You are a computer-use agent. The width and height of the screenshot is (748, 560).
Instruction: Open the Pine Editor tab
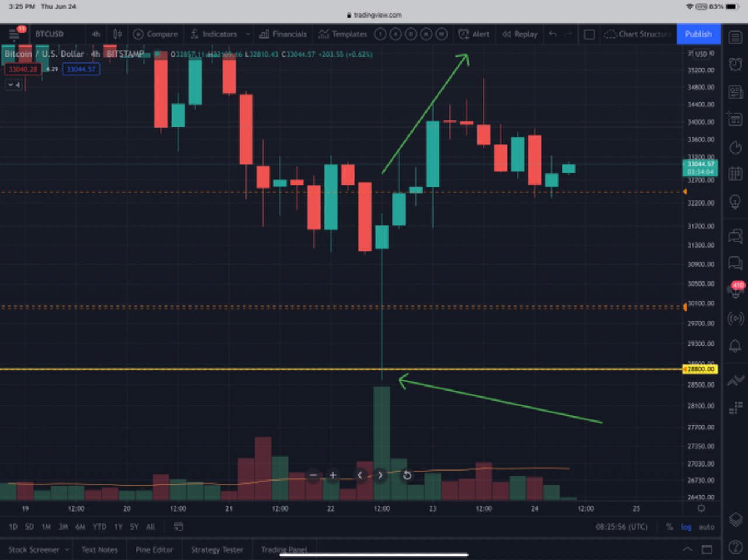[154, 549]
